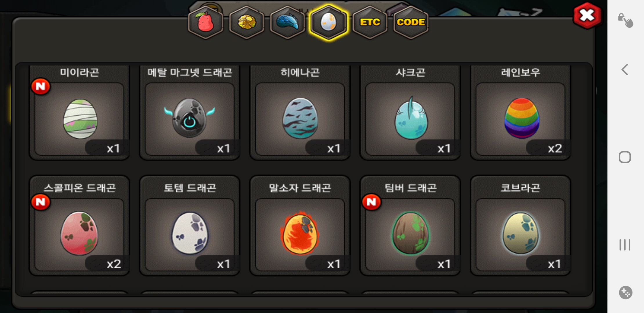Screen dimensions: 644x313
Task: Open the CODE tab
Action: [411, 22]
